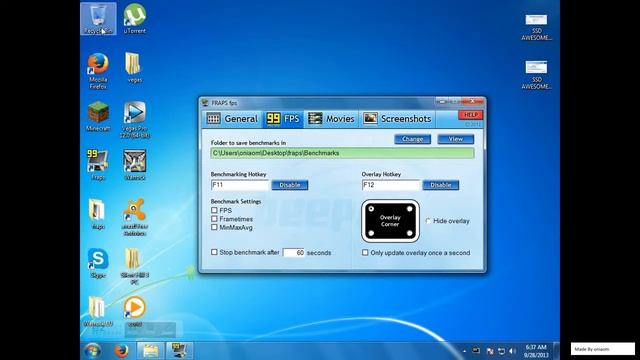Open the orange play-button desktop shortcut
Screen dimensions: 640x360
pos(135,311)
